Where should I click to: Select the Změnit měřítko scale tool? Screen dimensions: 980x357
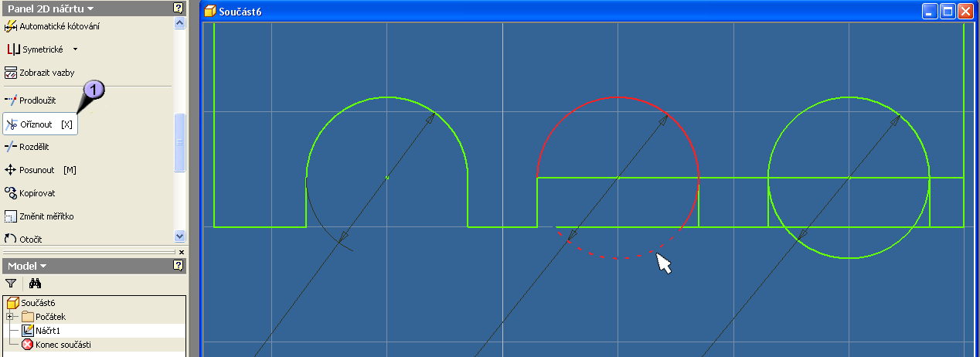pos(46,216)
